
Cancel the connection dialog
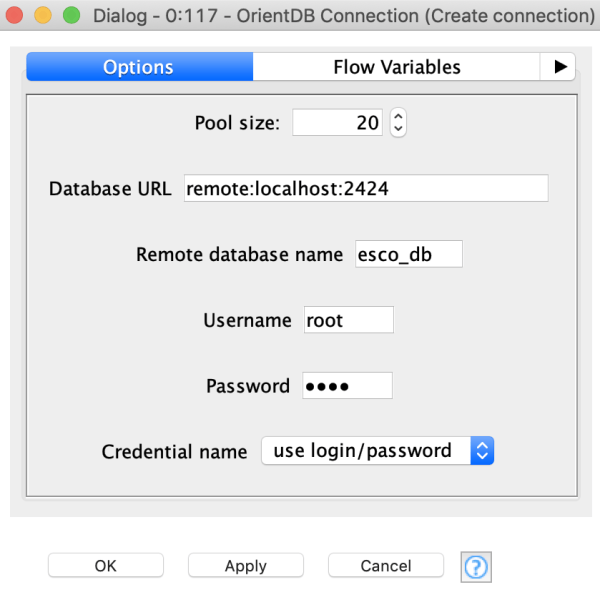(386, 566)
